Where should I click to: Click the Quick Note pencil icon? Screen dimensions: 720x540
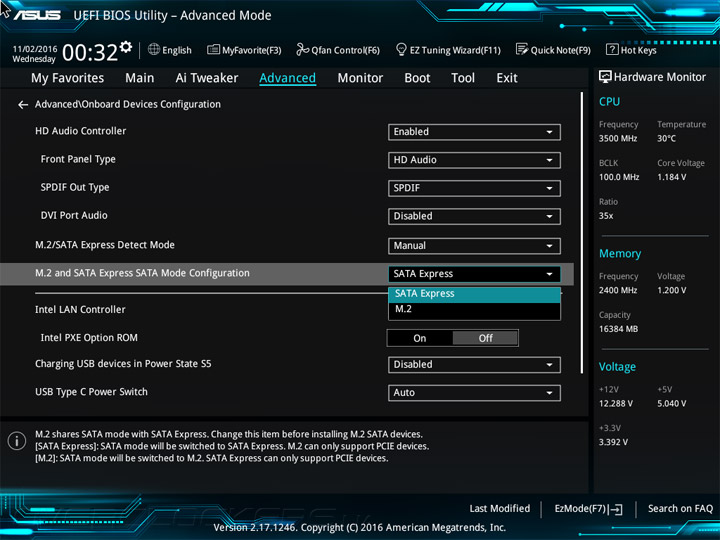[x=522, y=49]
